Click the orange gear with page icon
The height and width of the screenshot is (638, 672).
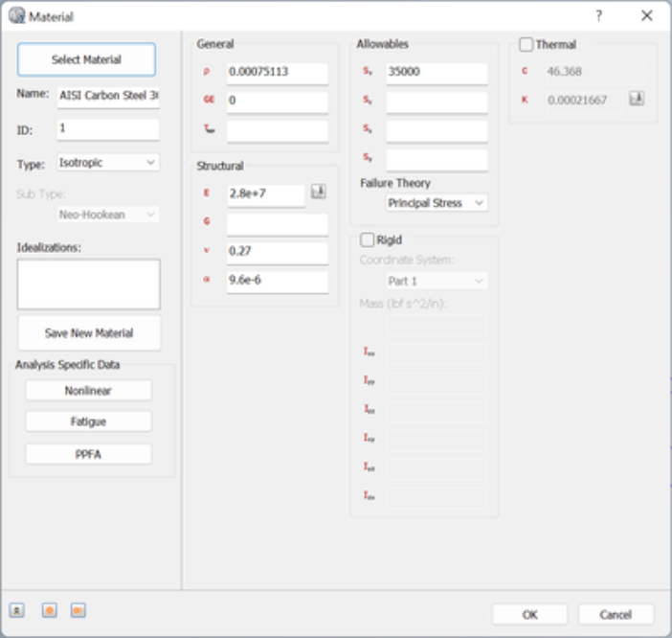point(78,610)
